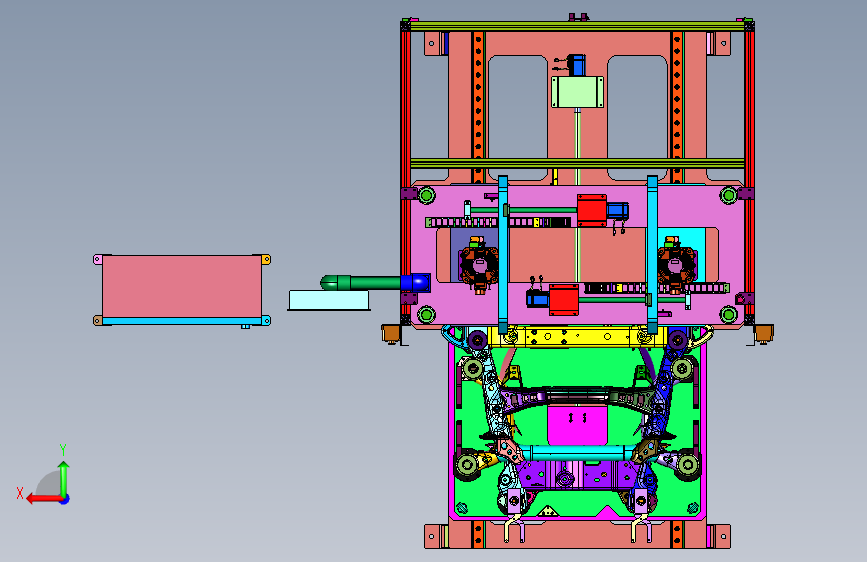Select the magenta square in the green fixture plate

click(x=577, y=424)
